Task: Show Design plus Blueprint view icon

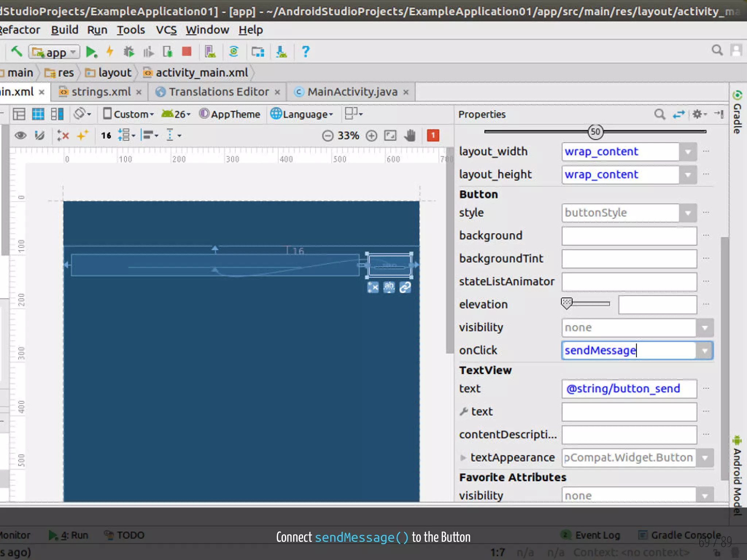Action: [57, 114]
